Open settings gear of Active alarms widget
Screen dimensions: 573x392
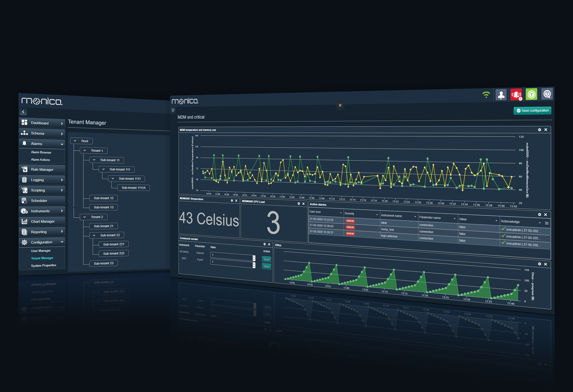[x=540, y=214]
